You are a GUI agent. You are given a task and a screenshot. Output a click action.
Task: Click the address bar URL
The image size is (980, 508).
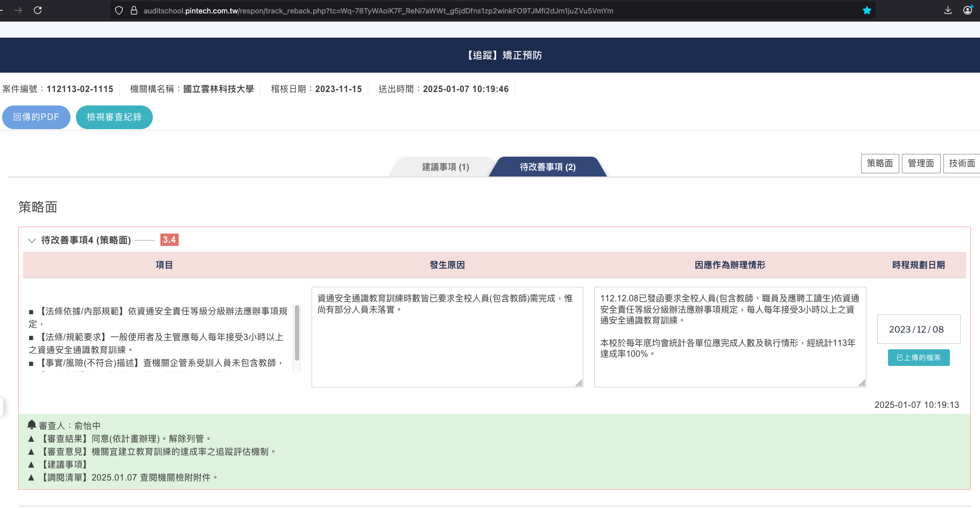[x=378, y=11]
